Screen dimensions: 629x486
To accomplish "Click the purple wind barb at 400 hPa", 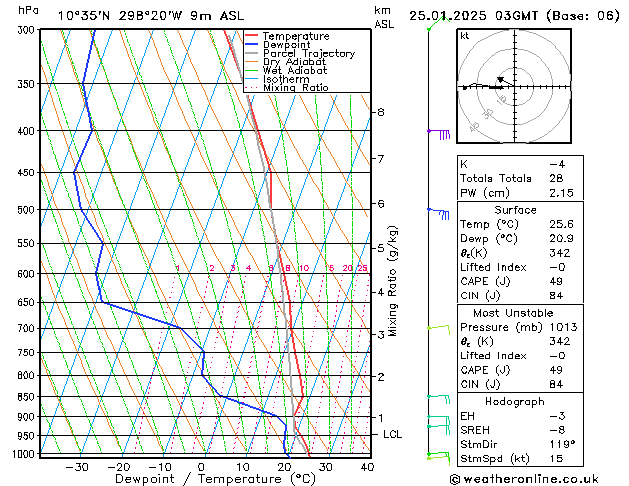I will (x=439, y=134).
